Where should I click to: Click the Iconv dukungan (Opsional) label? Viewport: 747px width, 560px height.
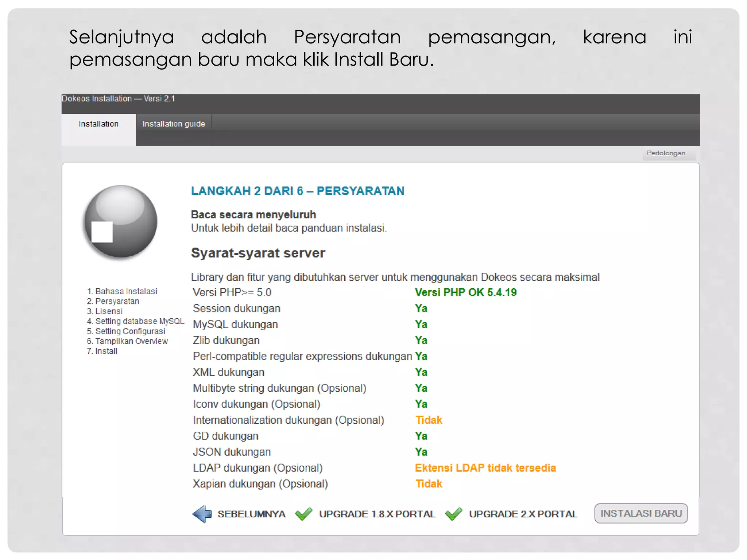click(x=257, y=404)
